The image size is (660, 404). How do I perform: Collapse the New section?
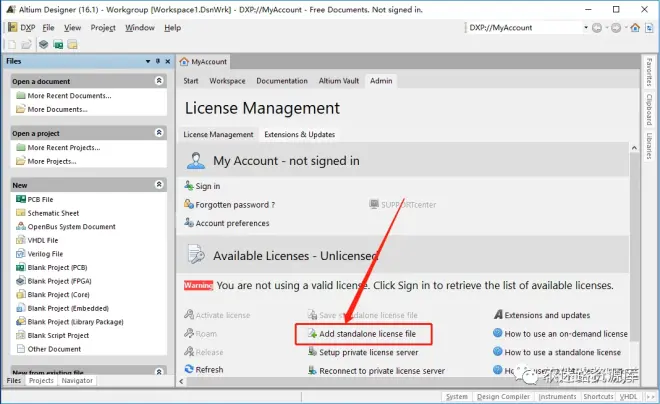click(159, 184)
